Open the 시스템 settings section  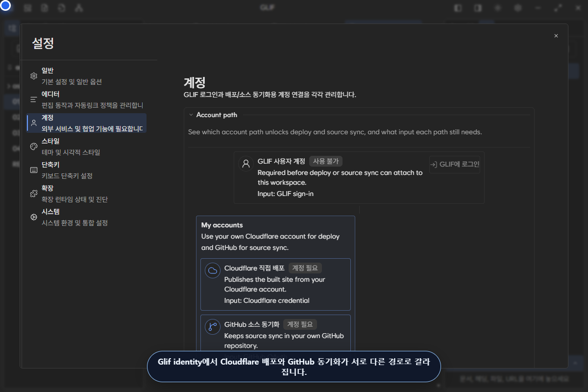(x=87, y=217)
